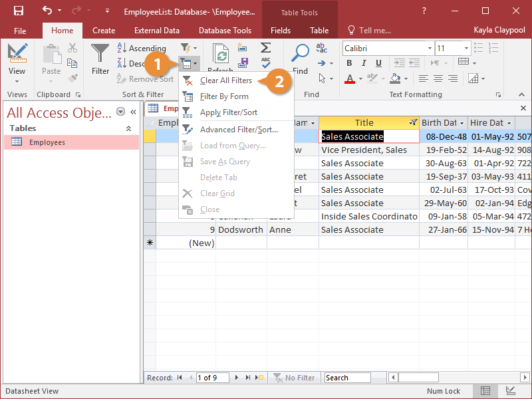Click the record Search box

pyautogui.click(x=347, y=378)
